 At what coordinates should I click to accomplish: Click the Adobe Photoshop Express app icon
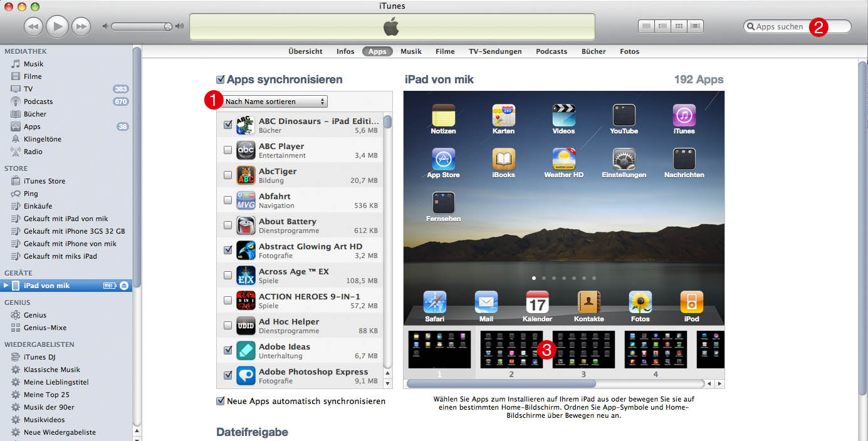[246, 375]
